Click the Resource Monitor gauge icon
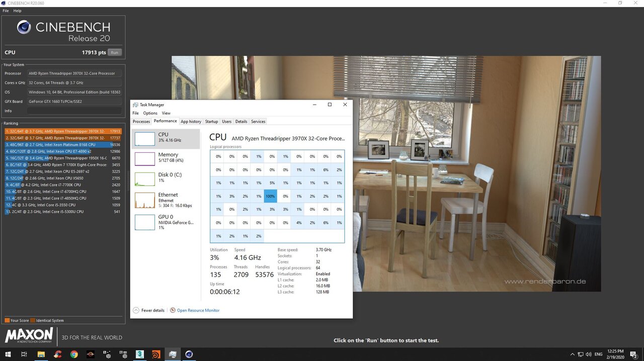644x361 pixels. pos(173,310)
